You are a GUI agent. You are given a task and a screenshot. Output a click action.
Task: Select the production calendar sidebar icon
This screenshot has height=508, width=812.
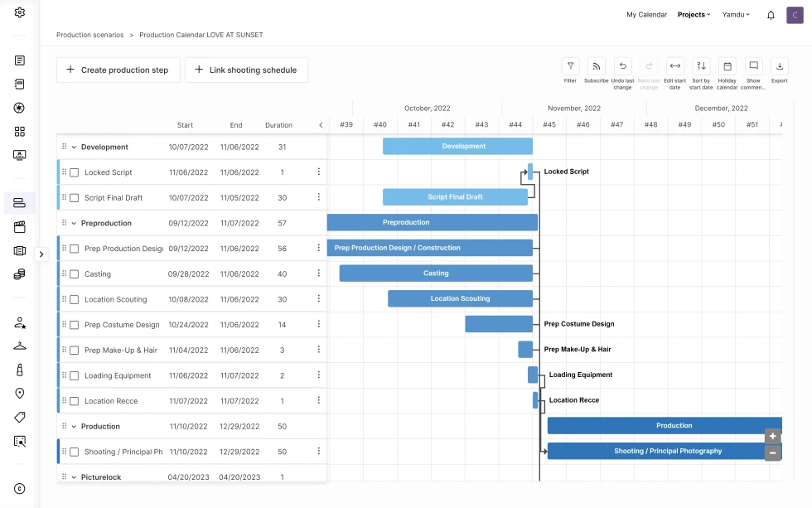pos(20,203)
